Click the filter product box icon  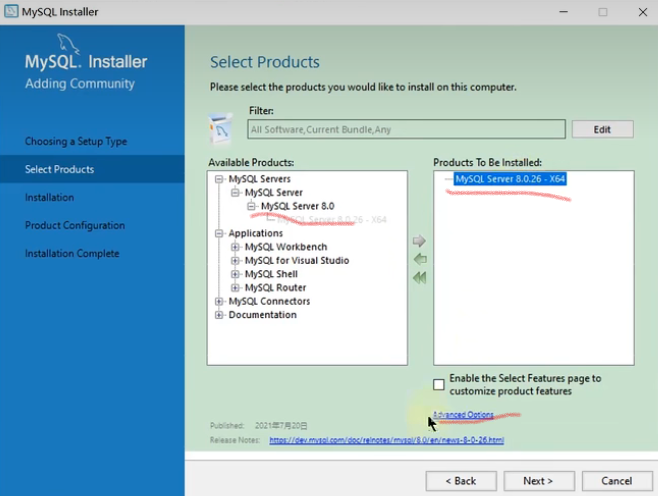coord(221,128)
